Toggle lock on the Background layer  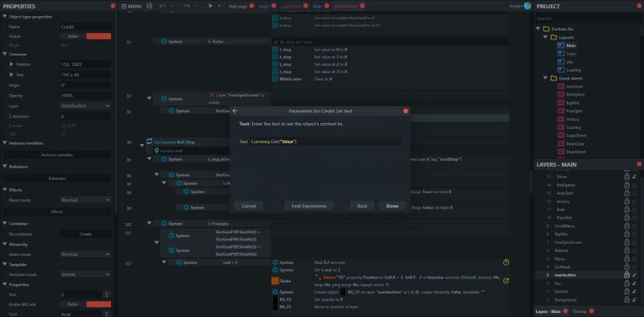pos(626,300)
